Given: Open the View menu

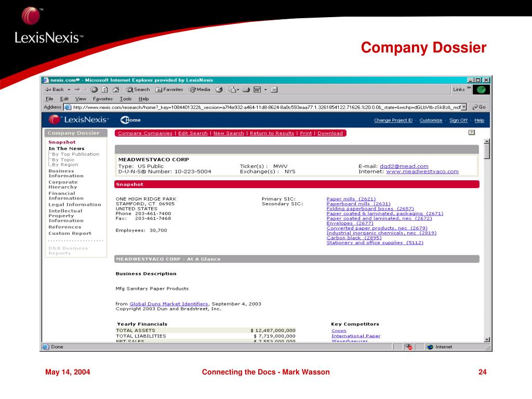Looking at the screenshot, I should tap(81, 99).
